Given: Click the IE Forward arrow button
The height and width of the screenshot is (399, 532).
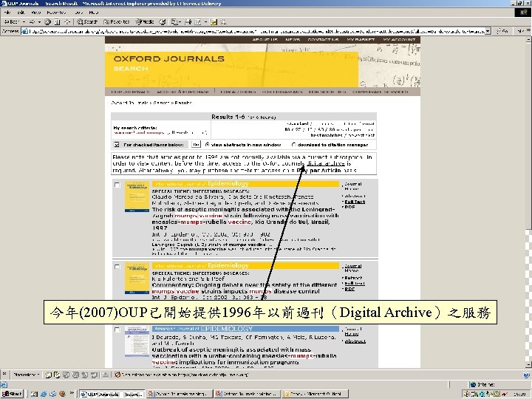Looking at the screenshot, I should pyautogui.click(x=32, y=21).
